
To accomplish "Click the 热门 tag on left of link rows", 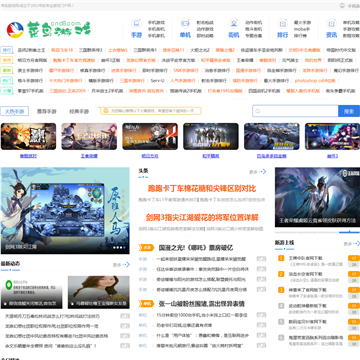I will point(7,81).
